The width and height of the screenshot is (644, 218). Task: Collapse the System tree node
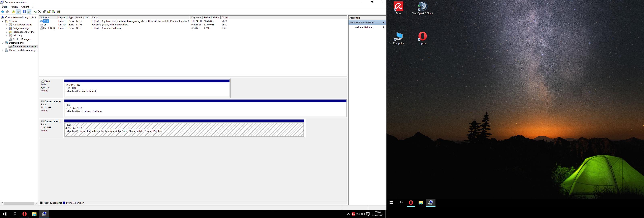click(x=3, y=21)
